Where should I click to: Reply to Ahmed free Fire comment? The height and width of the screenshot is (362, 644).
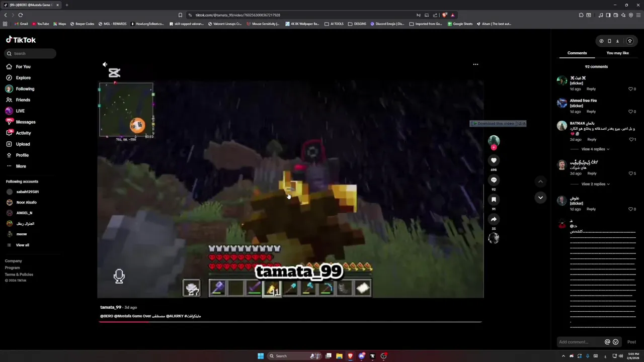click(x=591, y=112)
